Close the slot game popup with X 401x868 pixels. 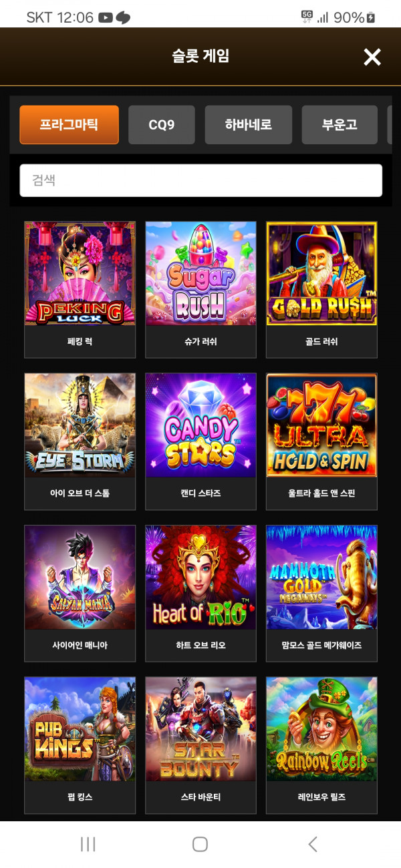point(372,57)
